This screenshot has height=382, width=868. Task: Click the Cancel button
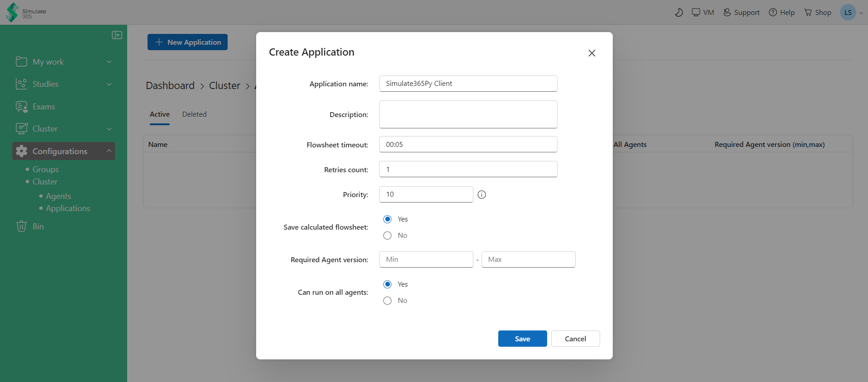(575, 339)
